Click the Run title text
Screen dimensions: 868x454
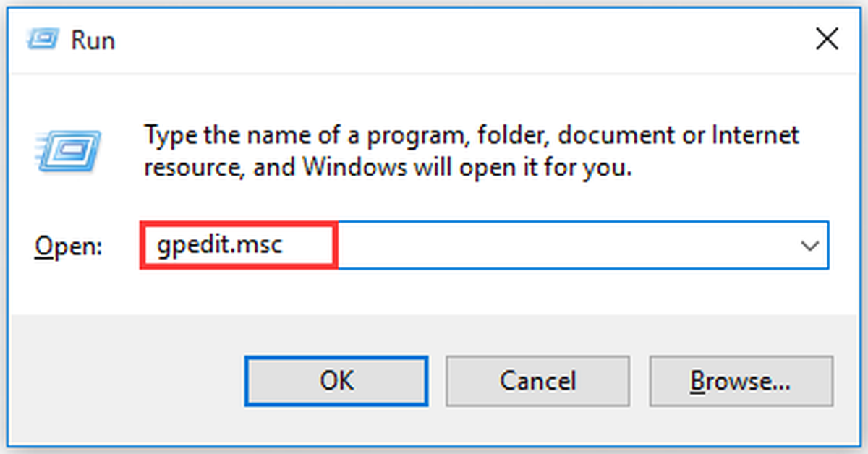point(93,40)
